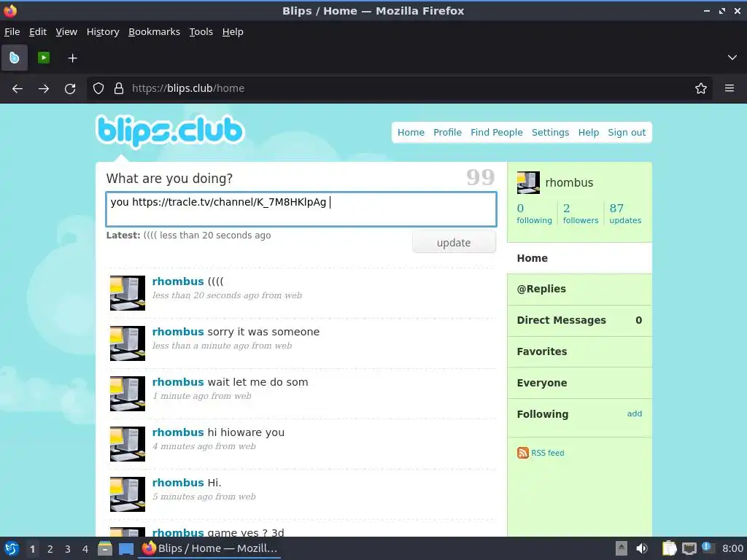Bookmark this page with the star icon
This screenshot has width=747, height=560.
(701, 88)
